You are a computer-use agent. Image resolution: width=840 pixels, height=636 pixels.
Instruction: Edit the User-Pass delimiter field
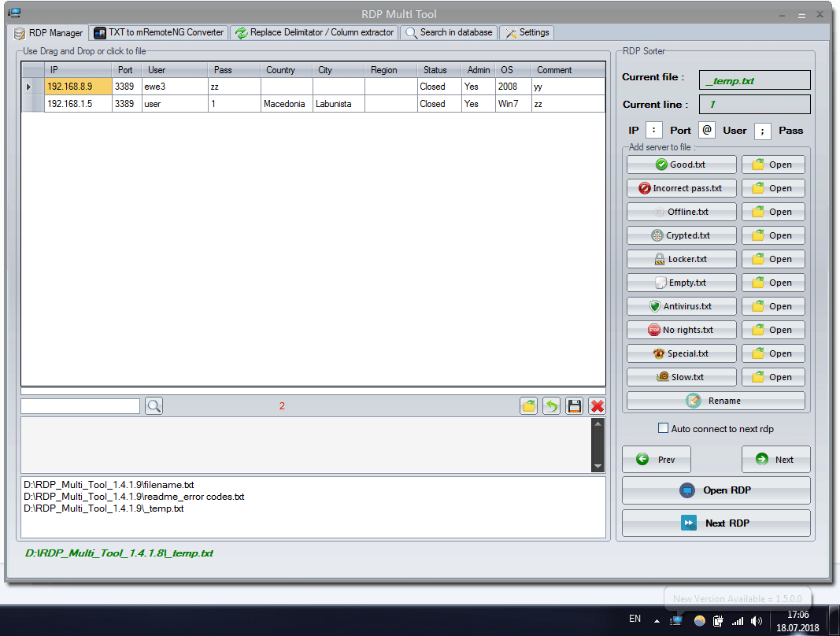pyautogui.click(x=762, y=130)
